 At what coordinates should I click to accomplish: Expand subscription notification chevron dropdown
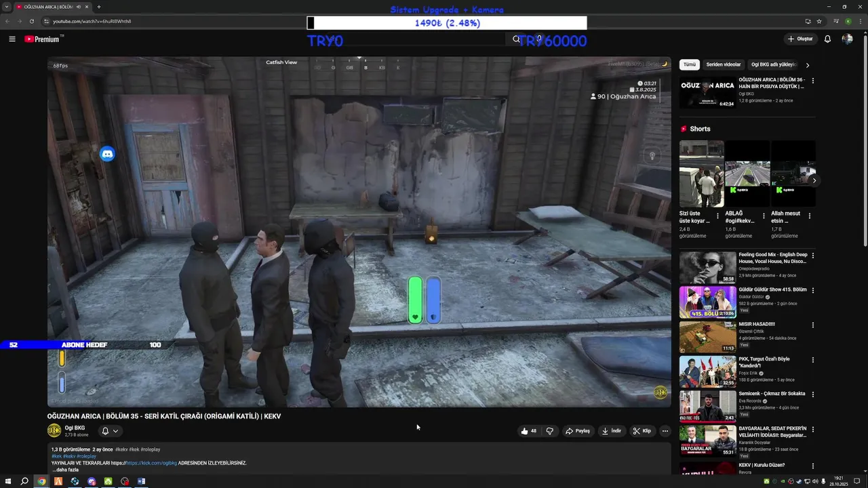click(x=116, y=430)
